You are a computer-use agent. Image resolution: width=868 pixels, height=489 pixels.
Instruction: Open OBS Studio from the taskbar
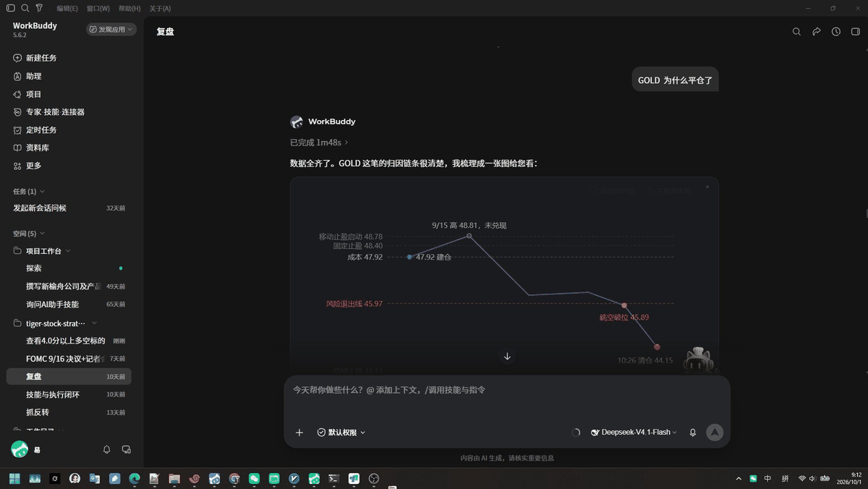coord(374,478)
